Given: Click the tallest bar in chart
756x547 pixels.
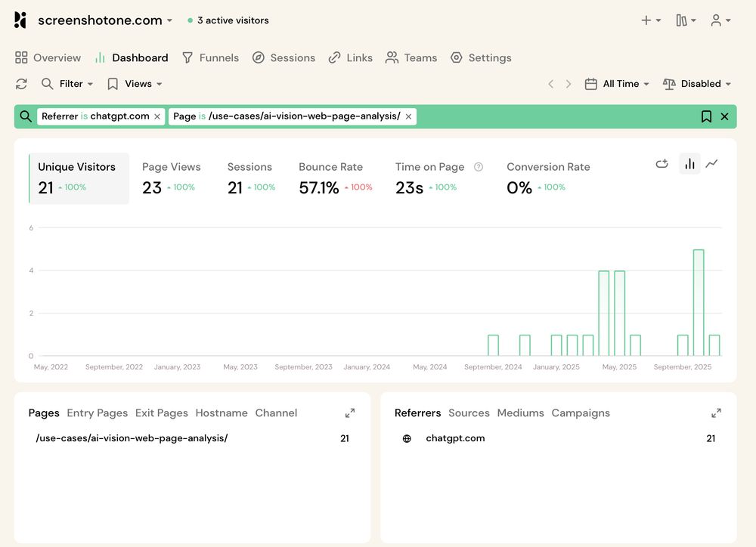Looking at the screenshot, I should point(699,302).
